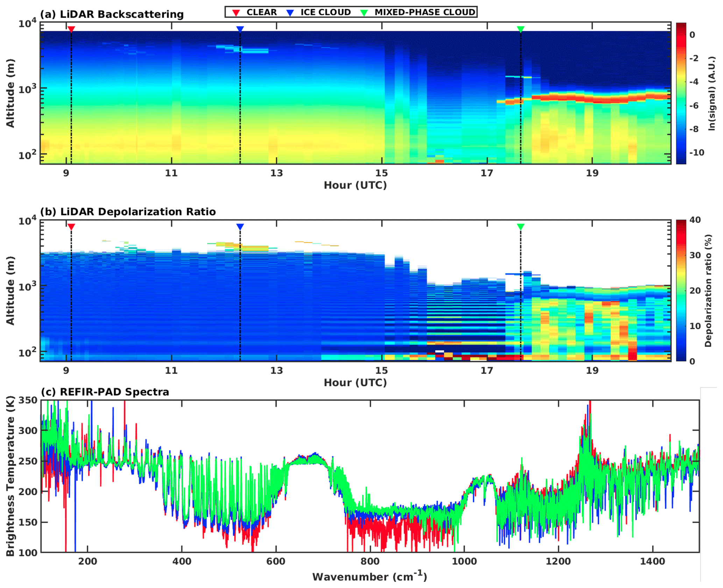723x588 pixels.
Task: Click the 'ICE CLOUD' legend text
Action: pos(326,12)
